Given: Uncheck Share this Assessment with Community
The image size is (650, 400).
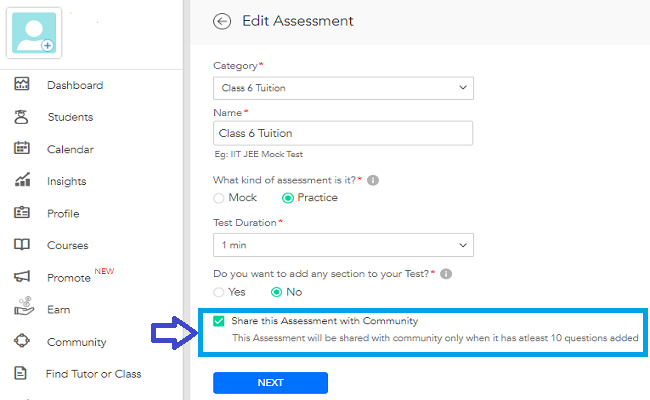Looking at the screenshot, I should coord(218,321).
